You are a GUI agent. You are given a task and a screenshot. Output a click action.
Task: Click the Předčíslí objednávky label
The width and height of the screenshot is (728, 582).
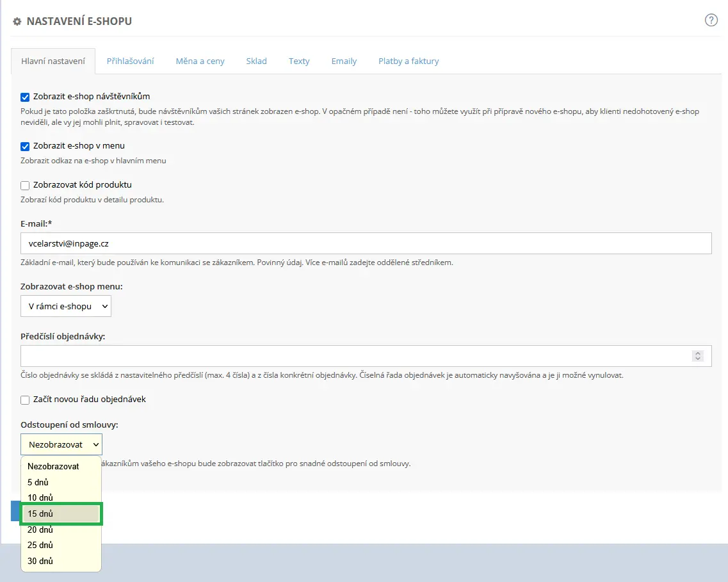[63, 337]
